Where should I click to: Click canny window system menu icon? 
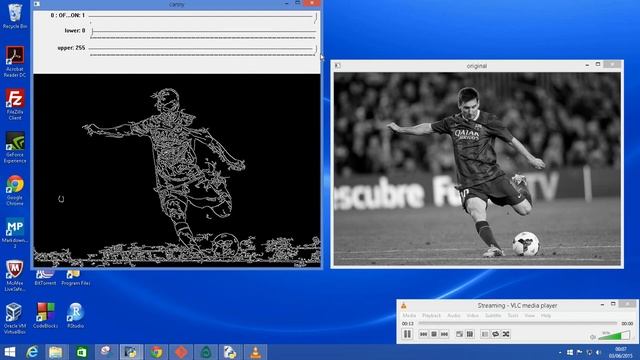(x=37, y=4)
